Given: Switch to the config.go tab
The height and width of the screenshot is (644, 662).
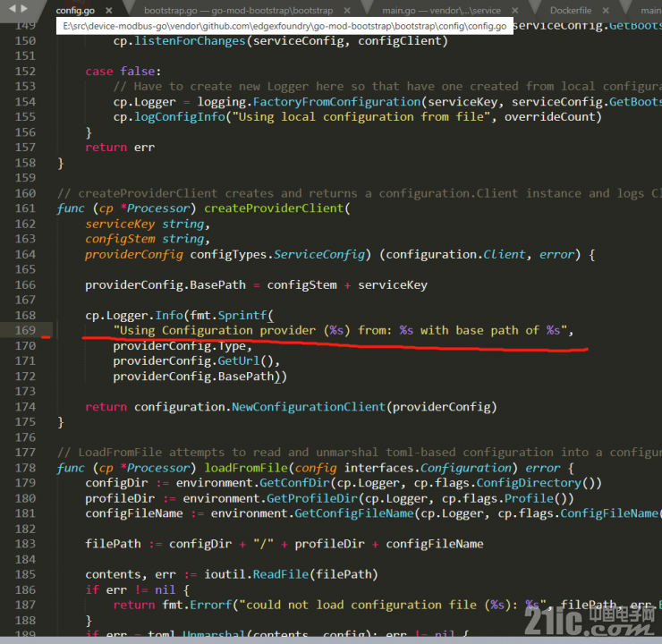Looking at the screenshot, I should pyautogui.click(x=75, y=11).
